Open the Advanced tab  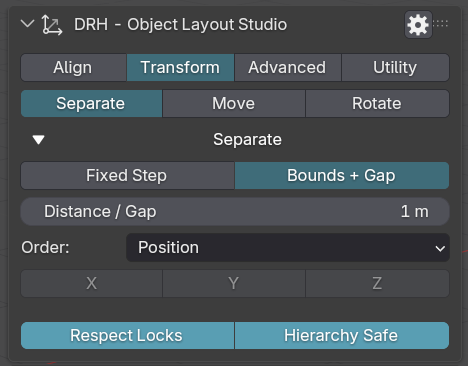288,67
